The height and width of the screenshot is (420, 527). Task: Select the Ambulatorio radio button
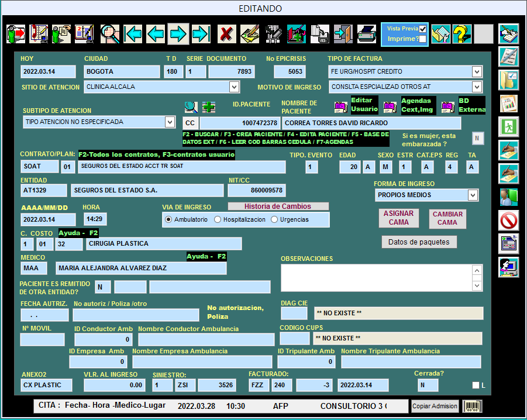168,219
